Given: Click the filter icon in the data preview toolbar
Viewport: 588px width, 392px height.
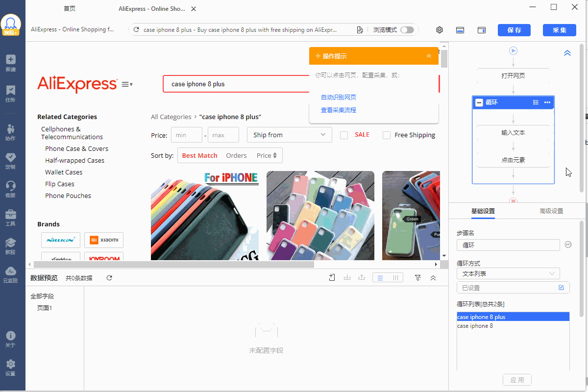Looking at the screenshot, I should [x=418, y=278].
